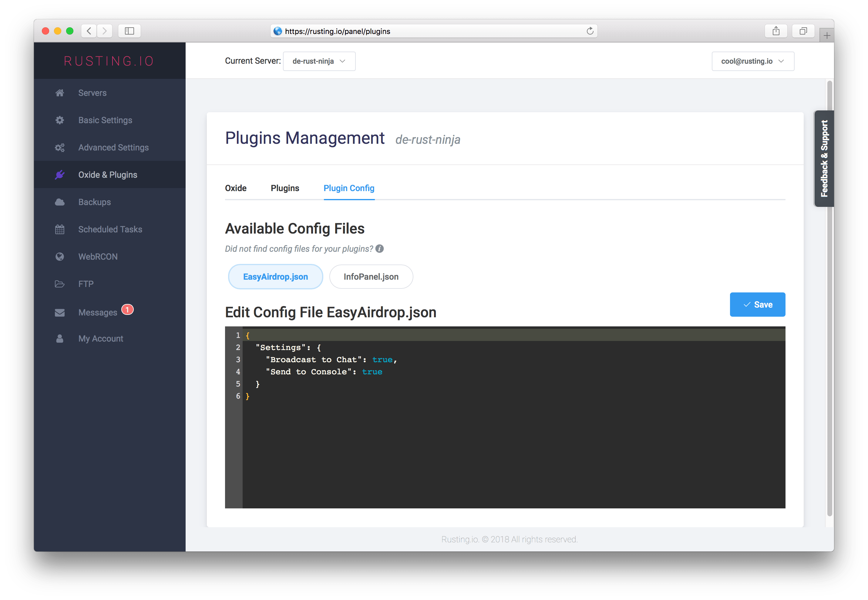Open the Messages page

click(110, 313)
